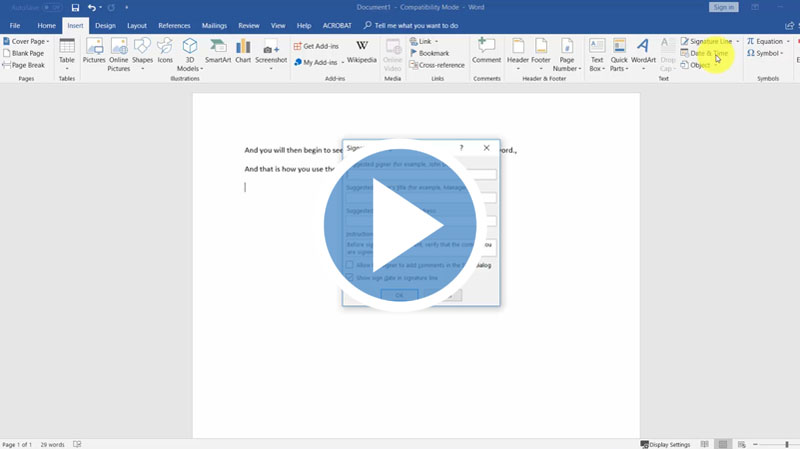
Task: Expand the Signature Line dropdown arrow
Action: coord(737,42)
